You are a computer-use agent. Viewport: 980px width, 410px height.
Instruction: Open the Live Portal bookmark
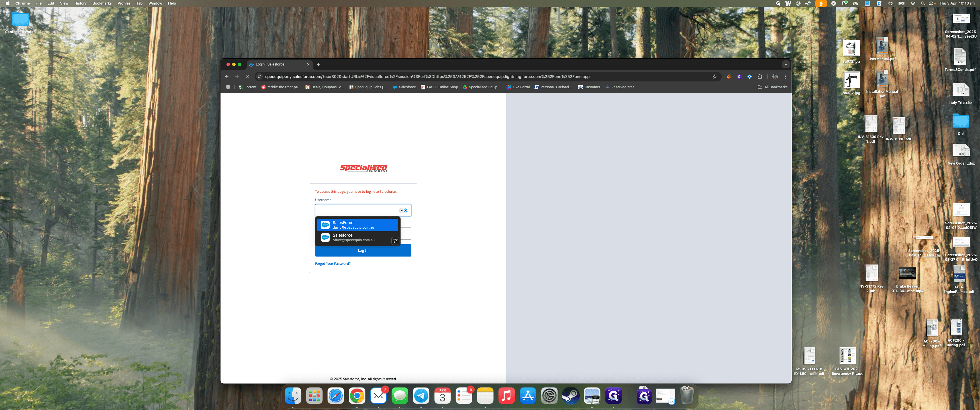click(518, 87)
